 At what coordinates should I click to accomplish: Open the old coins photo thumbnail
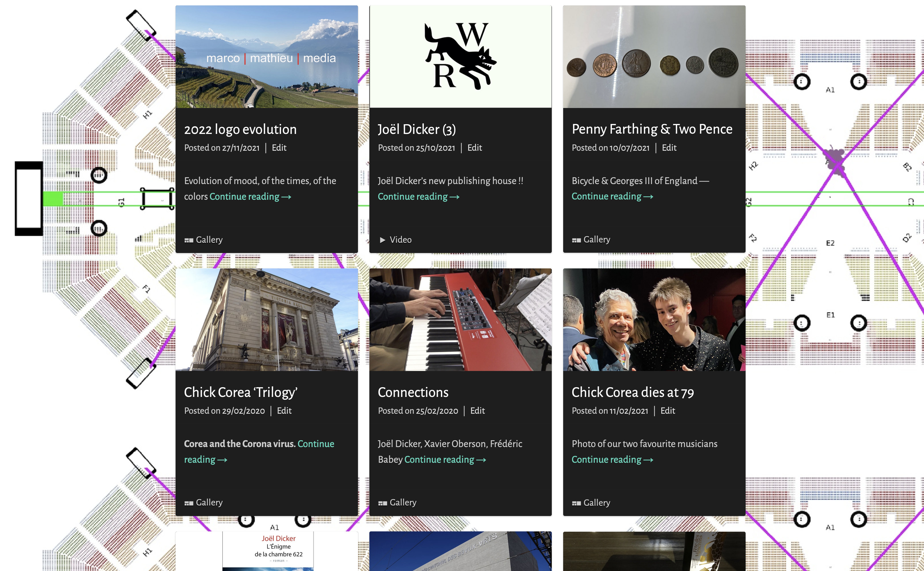654,57
